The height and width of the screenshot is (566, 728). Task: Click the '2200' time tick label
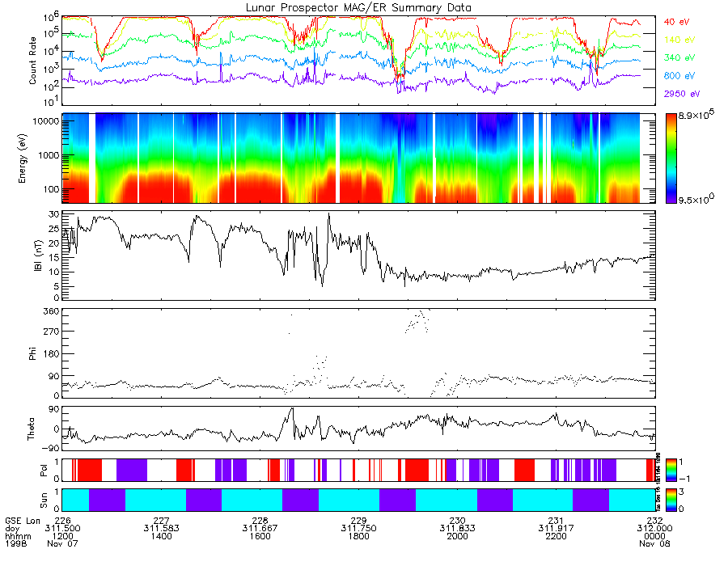pyautogui.click(x=557, y=536)
